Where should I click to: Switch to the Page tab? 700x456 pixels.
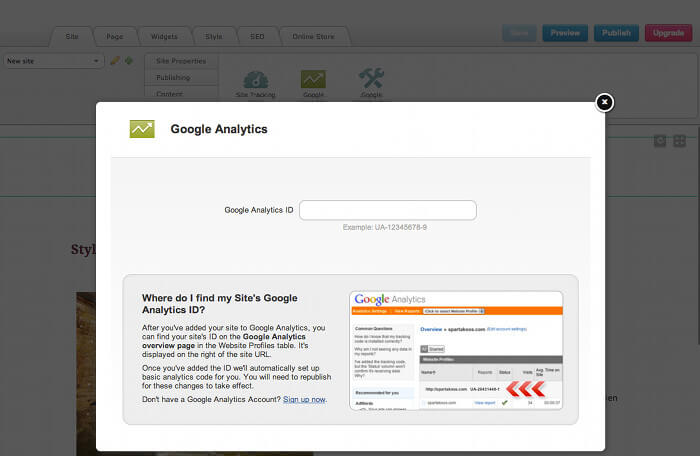115,37
